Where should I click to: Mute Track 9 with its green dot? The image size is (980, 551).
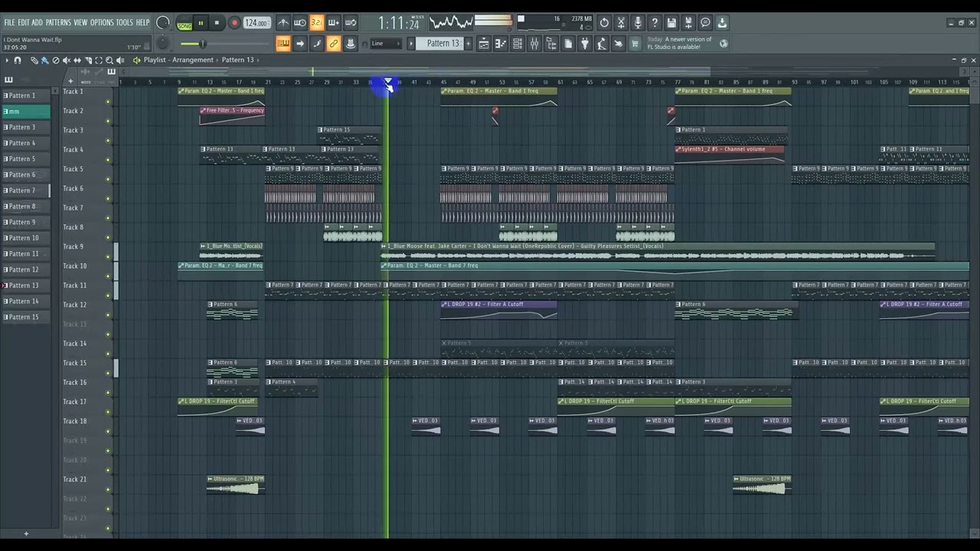tap(108, 257)
